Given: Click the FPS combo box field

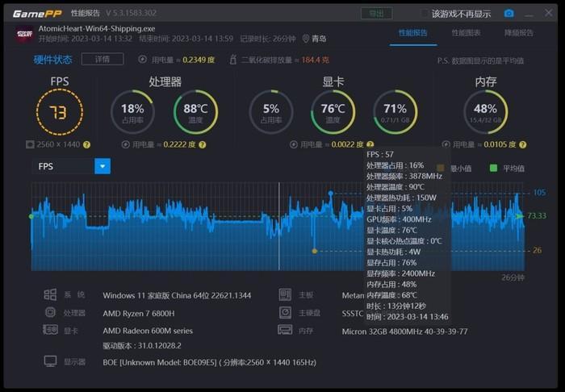Looking at the screenshot, I should (71, 166).
